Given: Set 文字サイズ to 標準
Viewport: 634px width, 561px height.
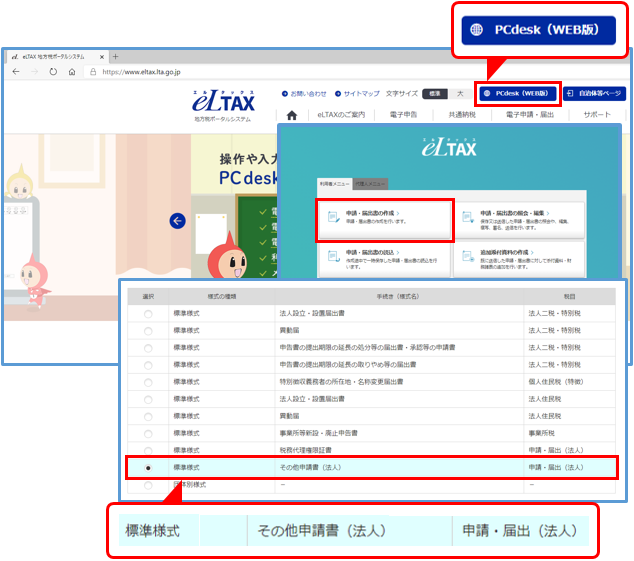Looking at the screenshot, I should tap(435, 93).
